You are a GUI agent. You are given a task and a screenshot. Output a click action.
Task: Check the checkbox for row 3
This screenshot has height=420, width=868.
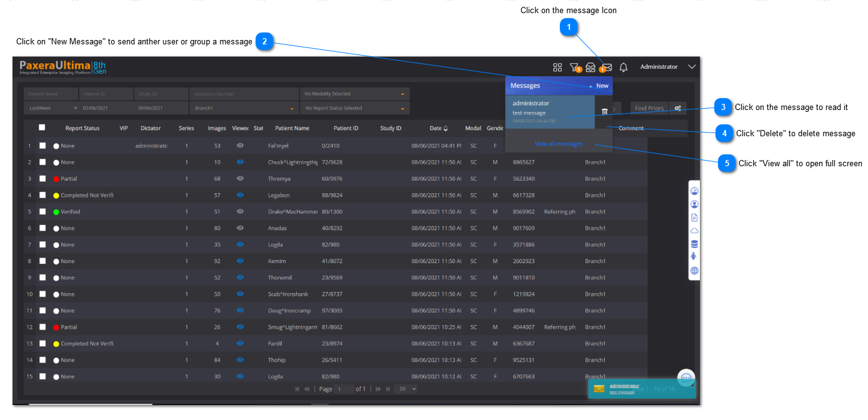point(43,179)
